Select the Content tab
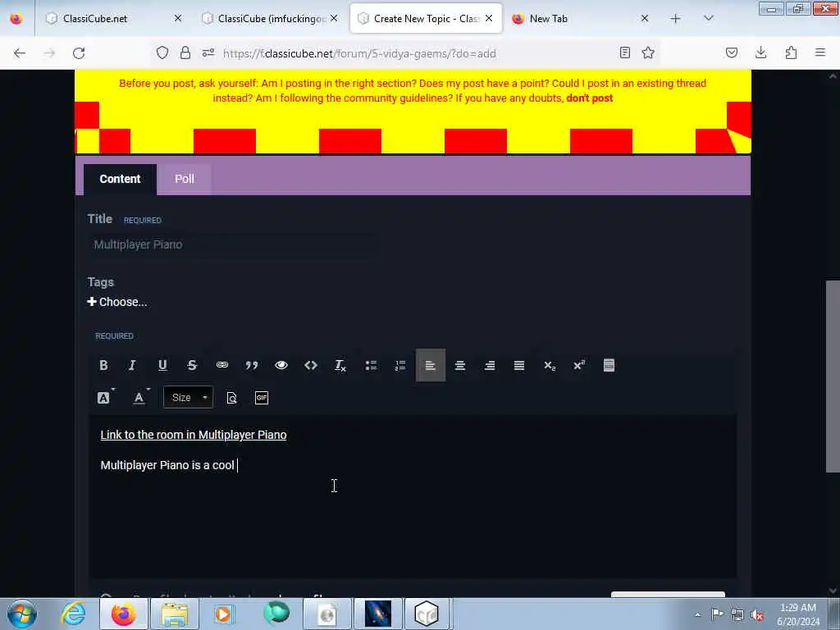Screen dimensions: 840x630 click(120, 179)
